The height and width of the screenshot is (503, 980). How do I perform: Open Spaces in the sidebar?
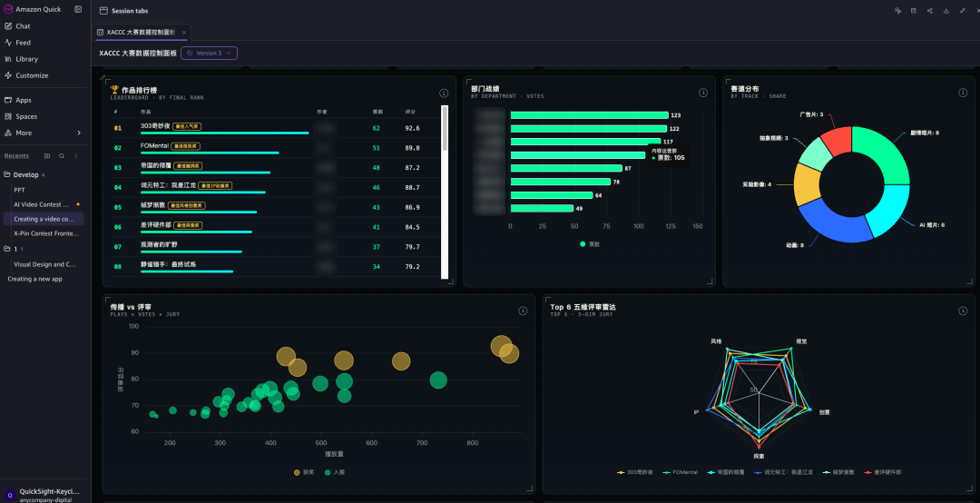[x=21, y=116]
